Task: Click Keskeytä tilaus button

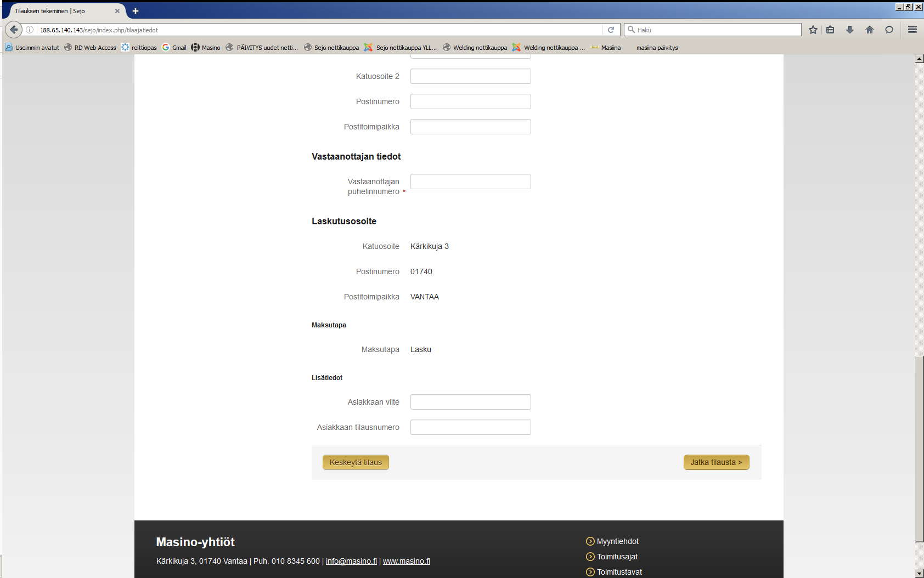Action: 356,462
